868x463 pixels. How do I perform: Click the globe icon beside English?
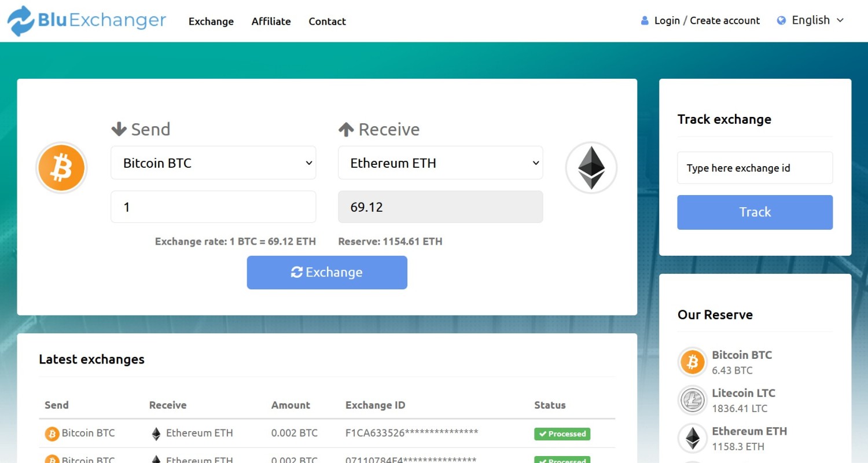click(x=781, y=21)
